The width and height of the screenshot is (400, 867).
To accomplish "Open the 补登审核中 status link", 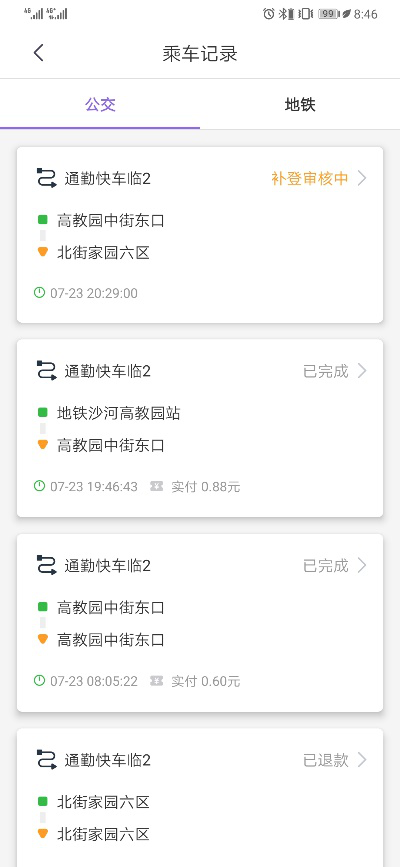I will pyautogui.click(x=310, y=178).
